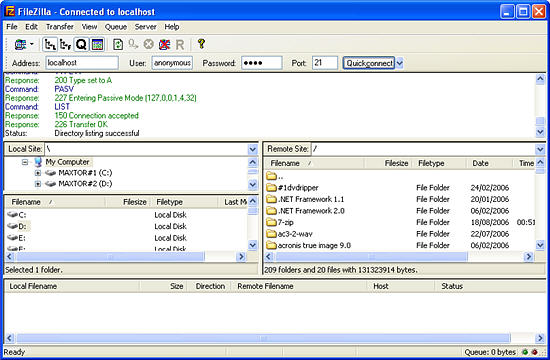550x360 pixels.
Task: Click the Disconnect toolbar icon
Action: (x=164, y=45)
